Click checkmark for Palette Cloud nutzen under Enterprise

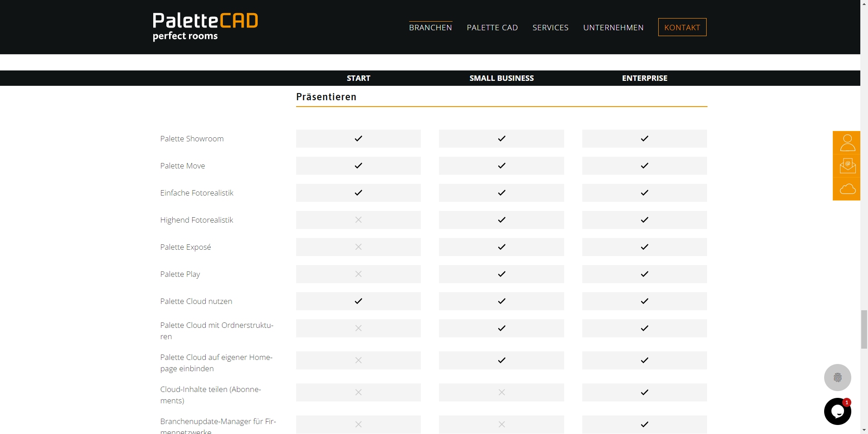[645, 301]
